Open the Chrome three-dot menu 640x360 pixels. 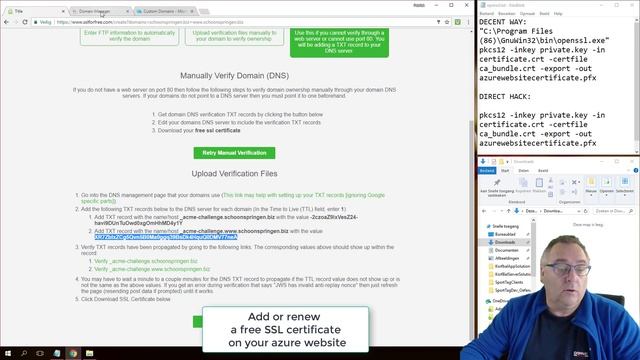[x=468, y=22]
